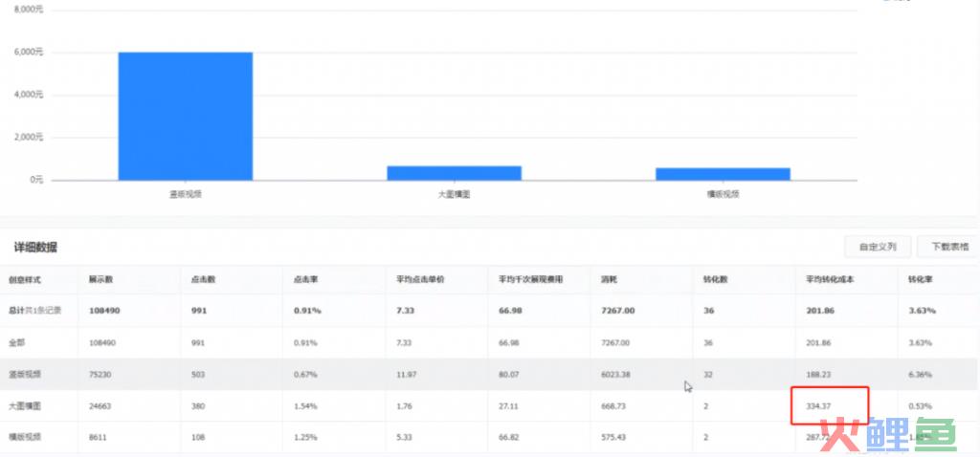
Task: Sort by the 平均转化成本 column header
Action: [x=830, y=280]
